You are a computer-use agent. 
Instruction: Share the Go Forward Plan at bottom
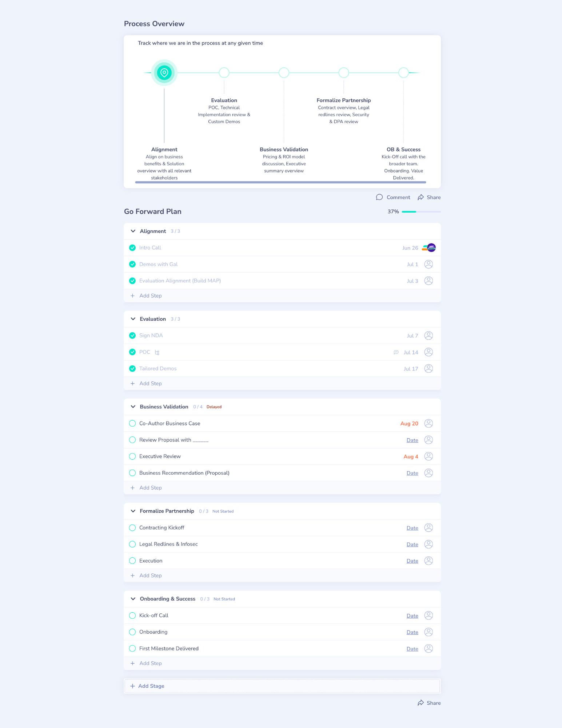click(x=429, y=703)
